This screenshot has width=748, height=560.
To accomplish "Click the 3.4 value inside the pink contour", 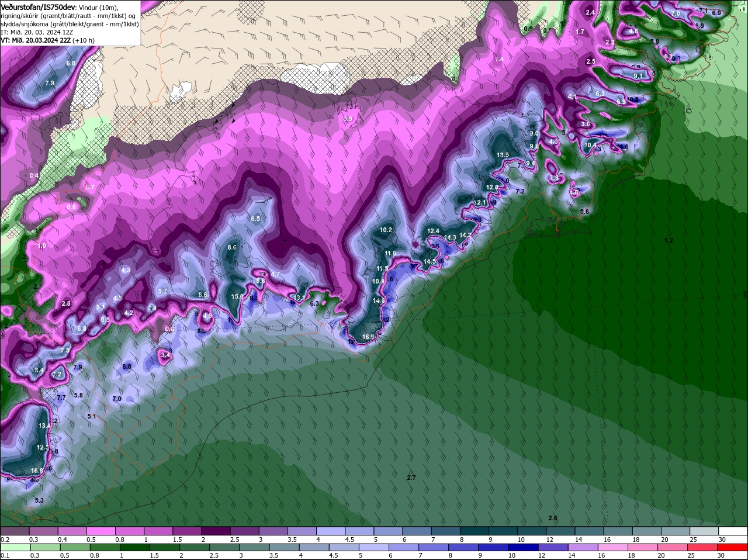I will click(165, 355).
